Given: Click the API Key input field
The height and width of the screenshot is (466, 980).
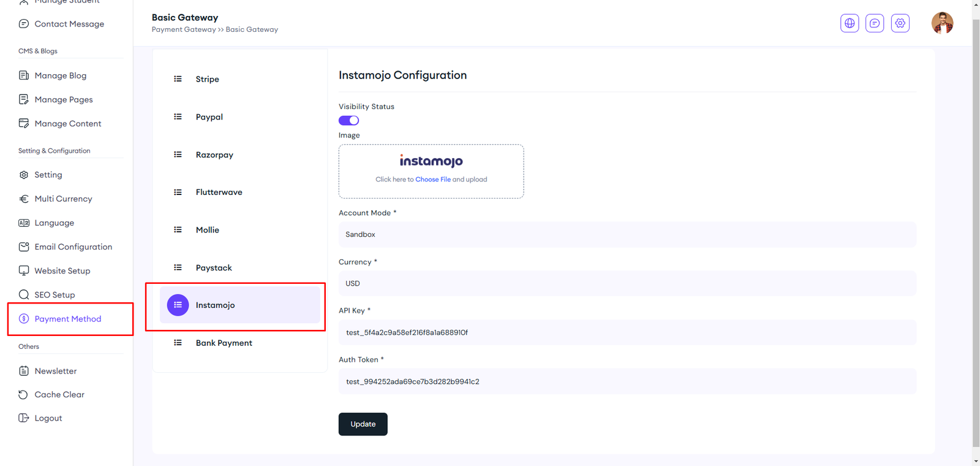Looking at the screenshot, I should click(x=627, y=333).
